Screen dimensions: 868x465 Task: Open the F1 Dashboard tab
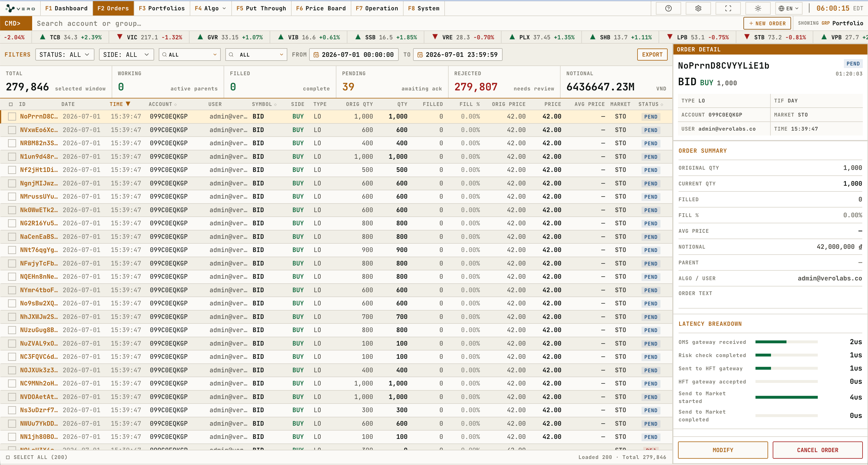(x=66, y=8)
